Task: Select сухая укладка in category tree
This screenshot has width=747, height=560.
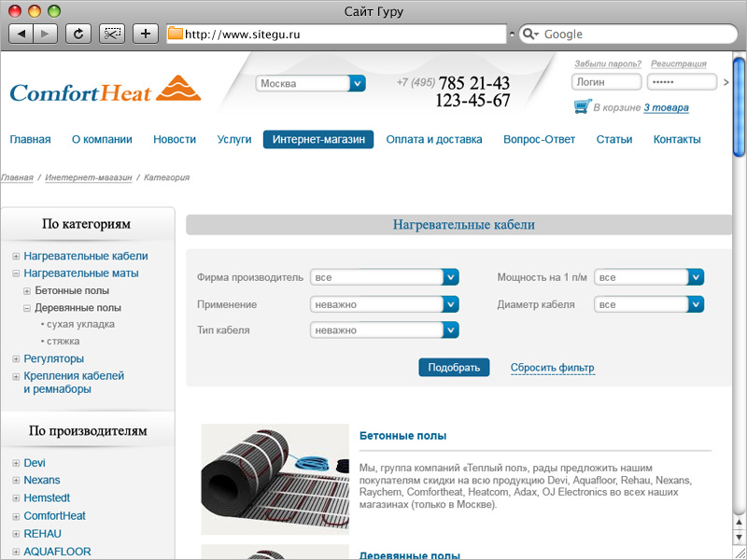Action: click(80, 324)
